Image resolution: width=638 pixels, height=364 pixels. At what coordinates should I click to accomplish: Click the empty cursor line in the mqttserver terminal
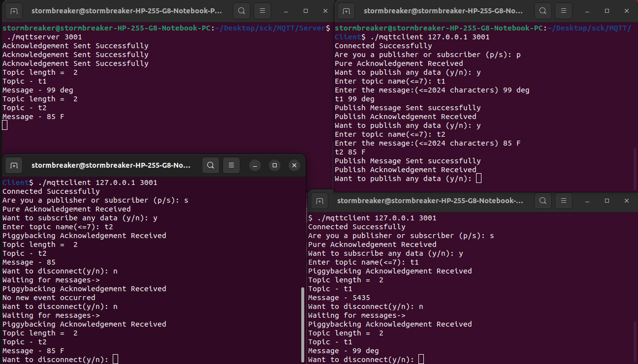[5, 125]
